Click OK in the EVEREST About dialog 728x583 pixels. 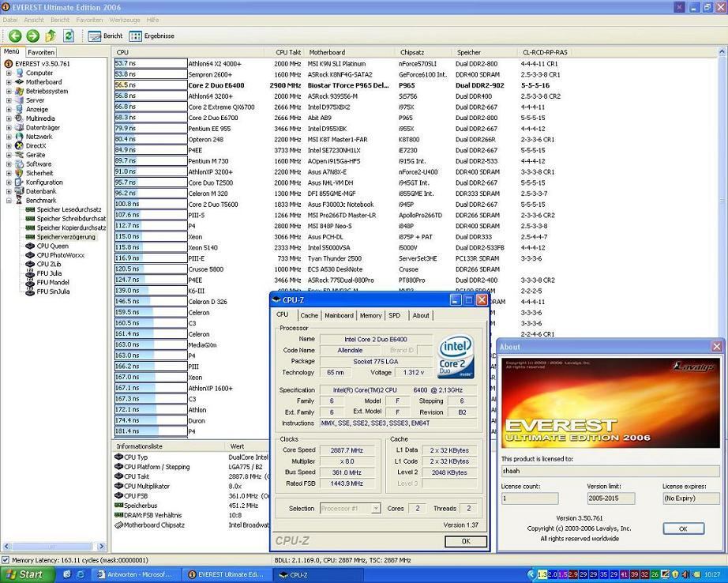tap(684, 528)
